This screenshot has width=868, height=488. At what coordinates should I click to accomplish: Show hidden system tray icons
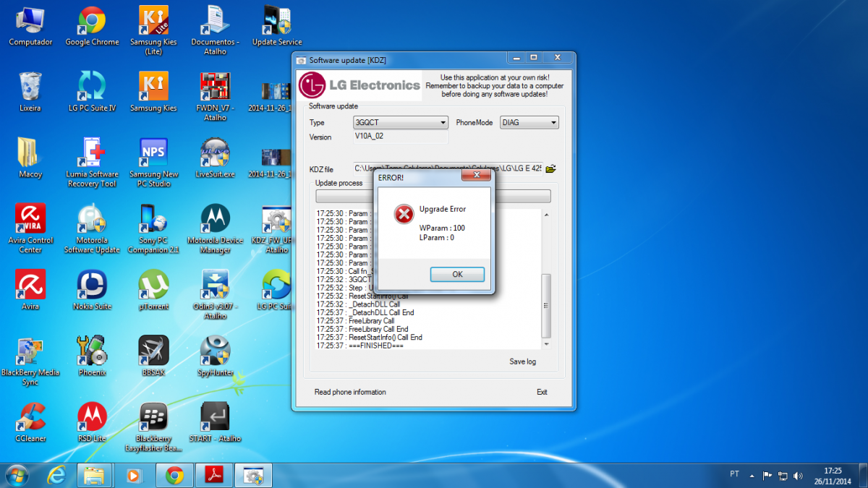point(752,476)
